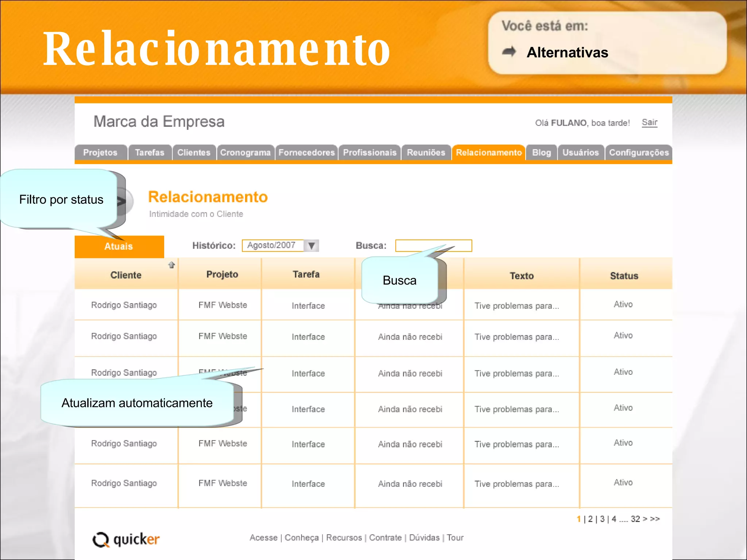Viewport: 747px width, 560px height.
Task: Open the Profissionais tab
Action: click(x=370, y=152)
